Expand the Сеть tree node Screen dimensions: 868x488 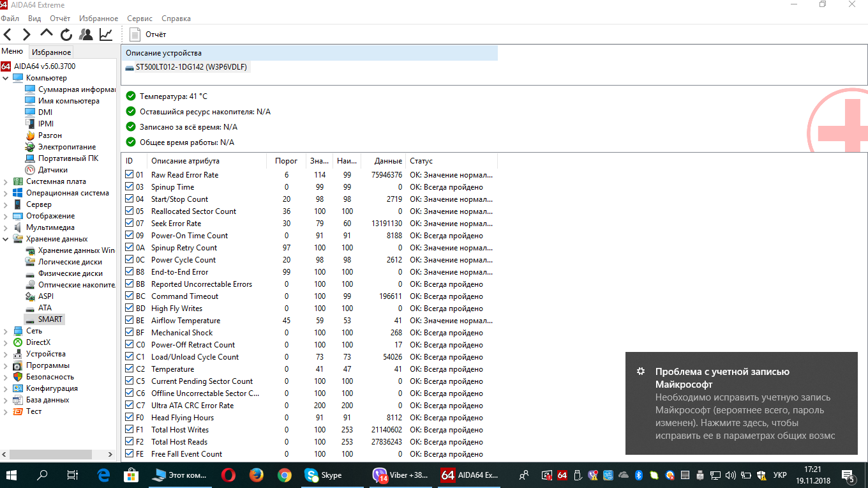click(x=6, y=331)
